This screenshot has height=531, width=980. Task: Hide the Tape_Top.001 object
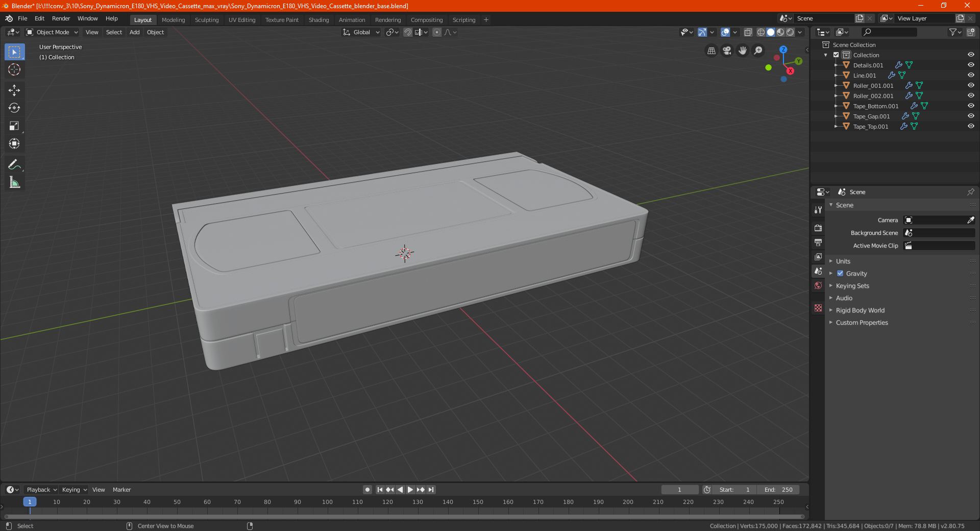pos(971,126)
